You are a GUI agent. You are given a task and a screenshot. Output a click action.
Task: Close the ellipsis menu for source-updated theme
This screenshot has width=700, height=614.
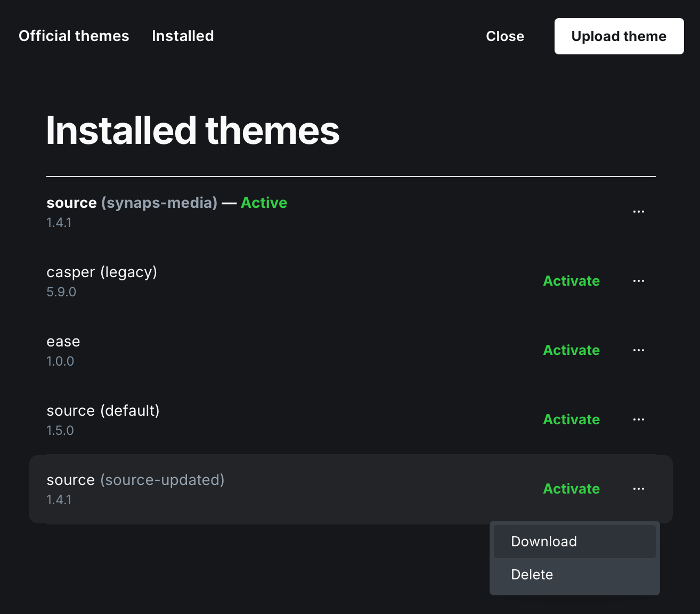[x=638, y=489]
